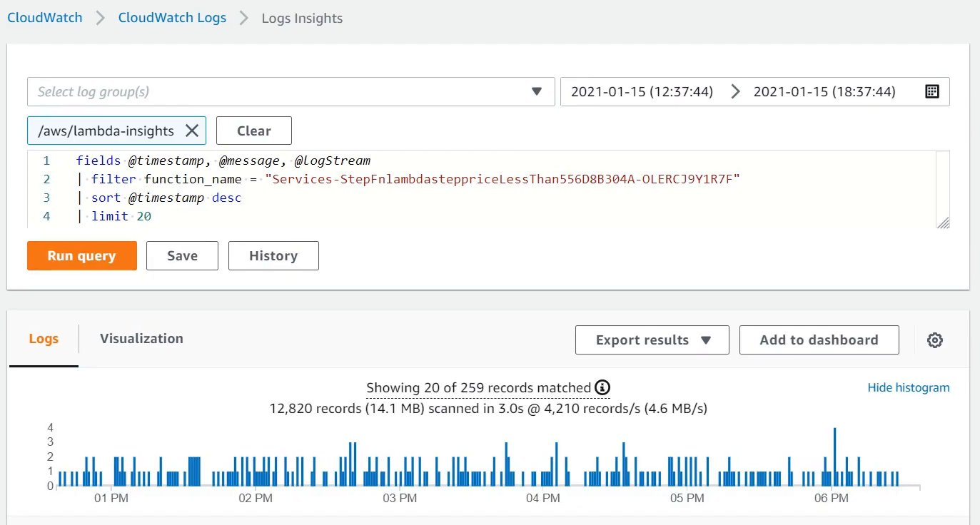Click the records matched info icon
The image size is (980, 525).
(602, 387)
